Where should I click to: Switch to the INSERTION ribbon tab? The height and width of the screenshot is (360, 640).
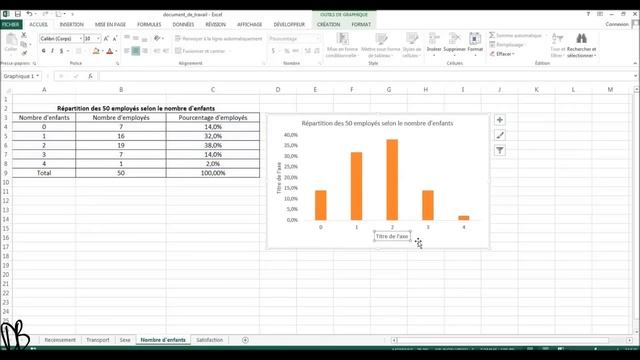[x=71, y=24]
